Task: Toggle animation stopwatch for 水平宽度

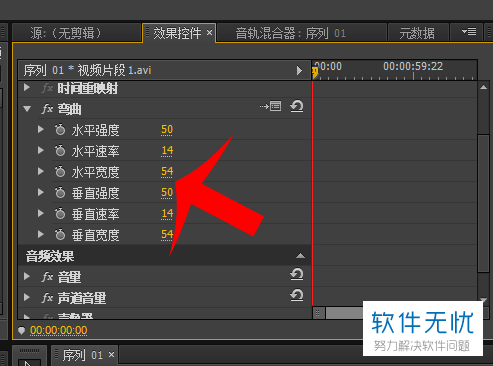Action: point(60,172)
